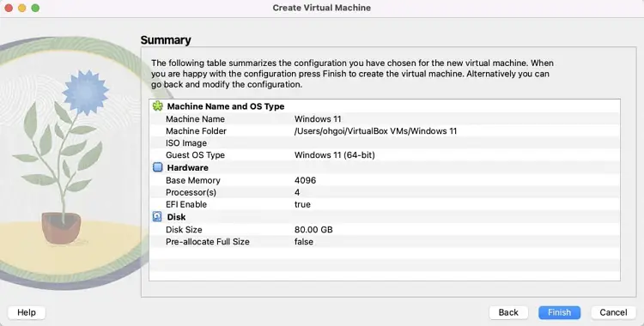Click the green clover Machine Name section icon

tap(158, 106)
